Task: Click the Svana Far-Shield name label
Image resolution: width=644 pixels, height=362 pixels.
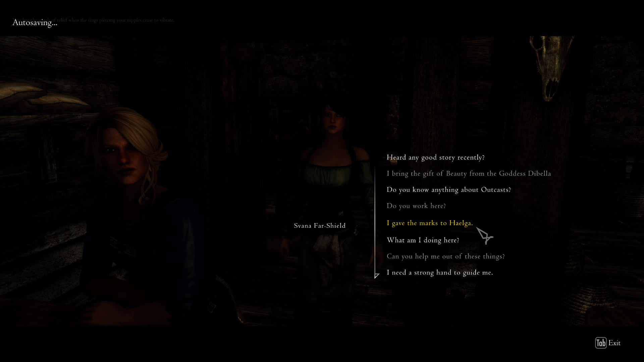Action: pyautogui.click(x=320, y=226)
